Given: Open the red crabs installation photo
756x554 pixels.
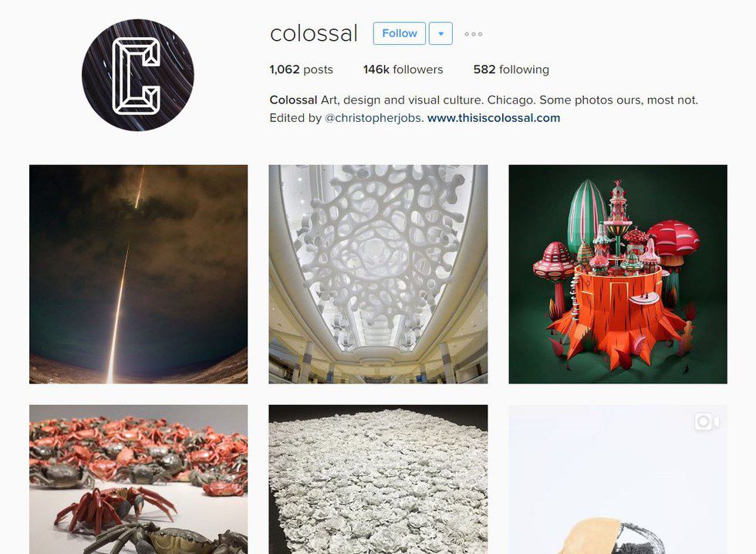Looking at the screenshot, I should [138, 479].
